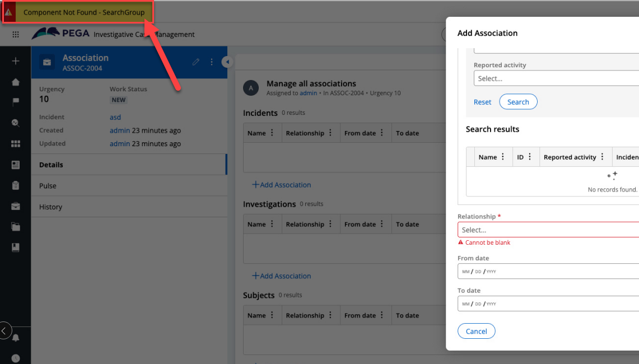Open the Reported activity dropdown
639x364 pixels.
[x=556, y=78]
